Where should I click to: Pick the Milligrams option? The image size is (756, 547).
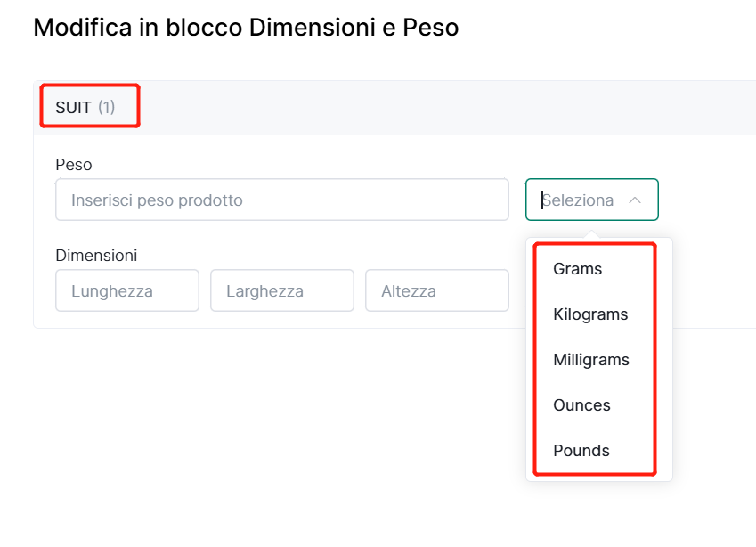tap(590, 360)
